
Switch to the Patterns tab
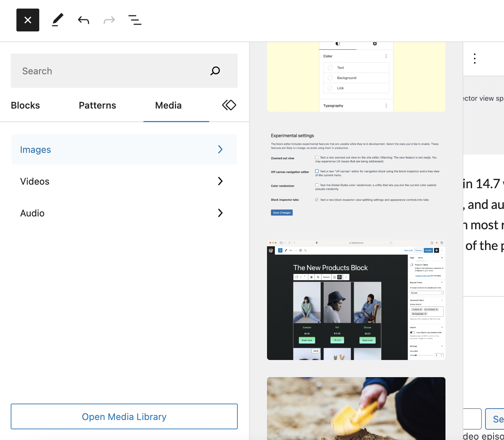(x=97, y=105)
